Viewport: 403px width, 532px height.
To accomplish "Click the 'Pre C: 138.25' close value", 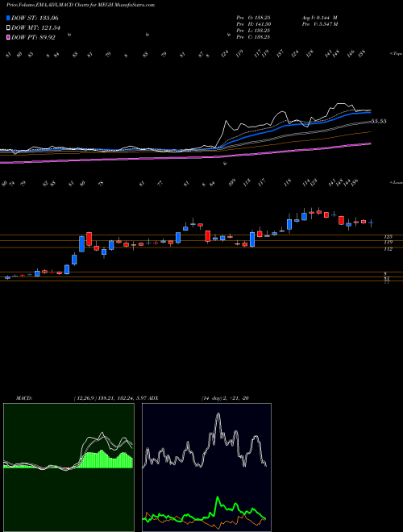I will point(253,37).
